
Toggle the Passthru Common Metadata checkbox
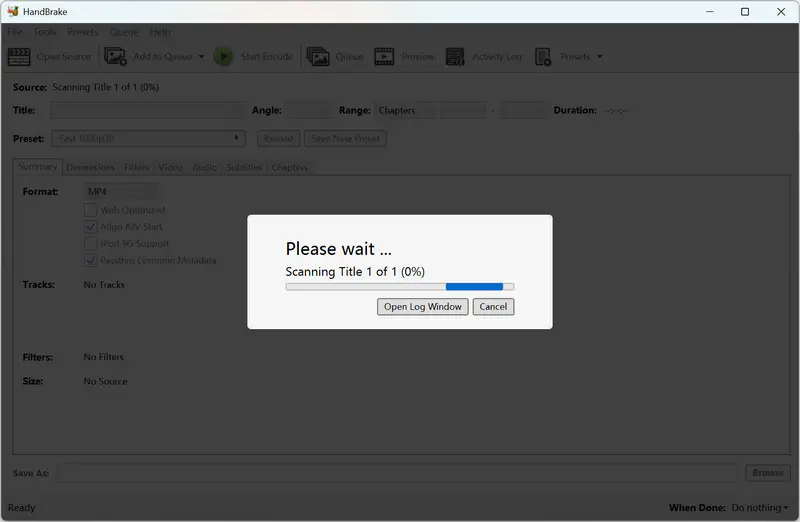pos(90,260)
